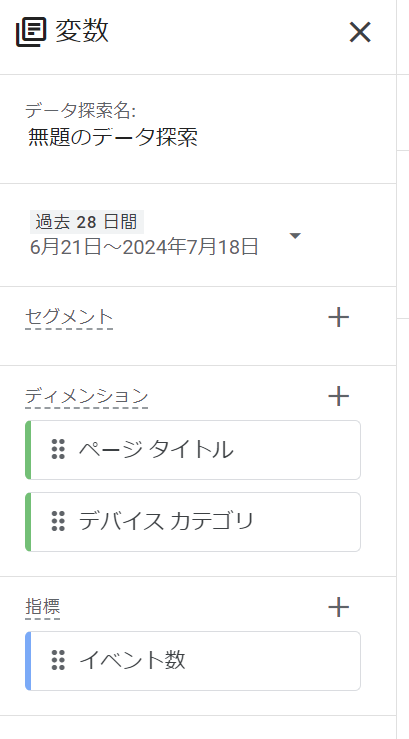Click the セグメント section label
This screenshot has width=409, height=739.
point(69,318)
